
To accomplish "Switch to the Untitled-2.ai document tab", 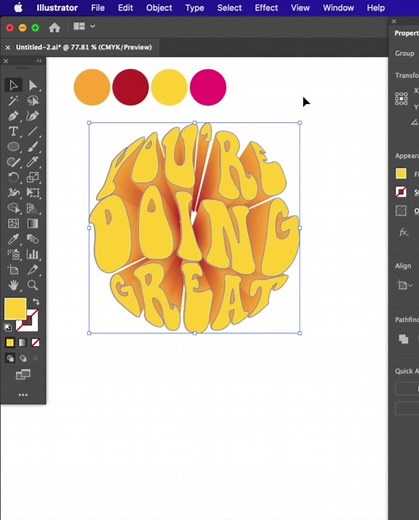I will (x=84, y=47).
